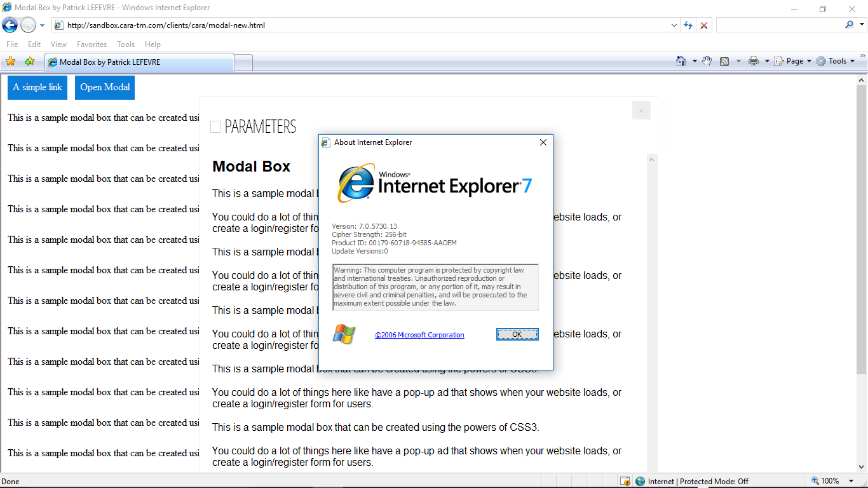Expand the zoom level dropdown arrow
Screen dimensions: 868x488
[x=852, y=481]
